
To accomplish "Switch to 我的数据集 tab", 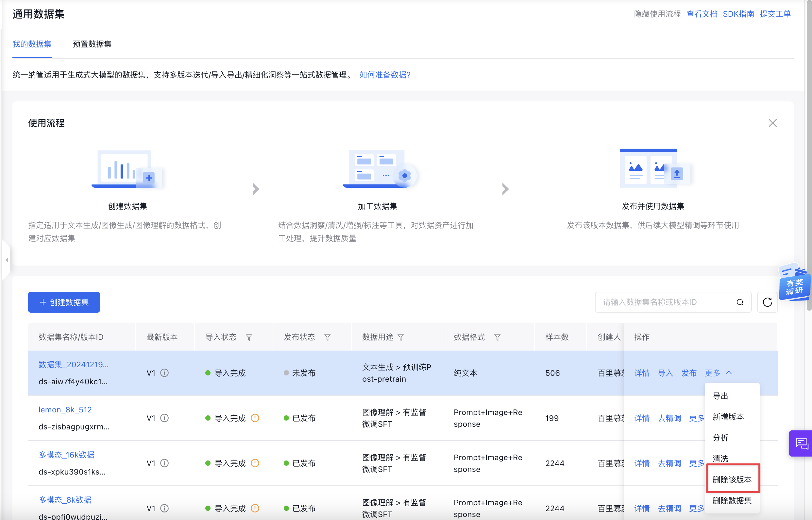I will (x=32, y=44).
